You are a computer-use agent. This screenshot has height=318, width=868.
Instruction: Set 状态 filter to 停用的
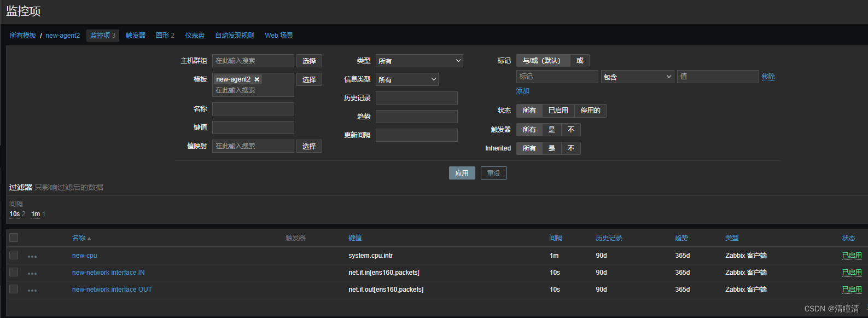pyautogui.click(x=590, y=111)
